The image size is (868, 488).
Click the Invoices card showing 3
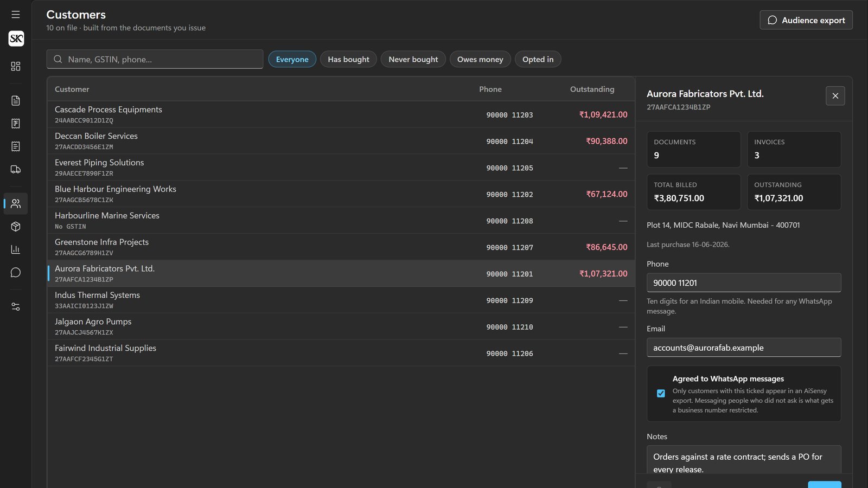pos(794,150)
